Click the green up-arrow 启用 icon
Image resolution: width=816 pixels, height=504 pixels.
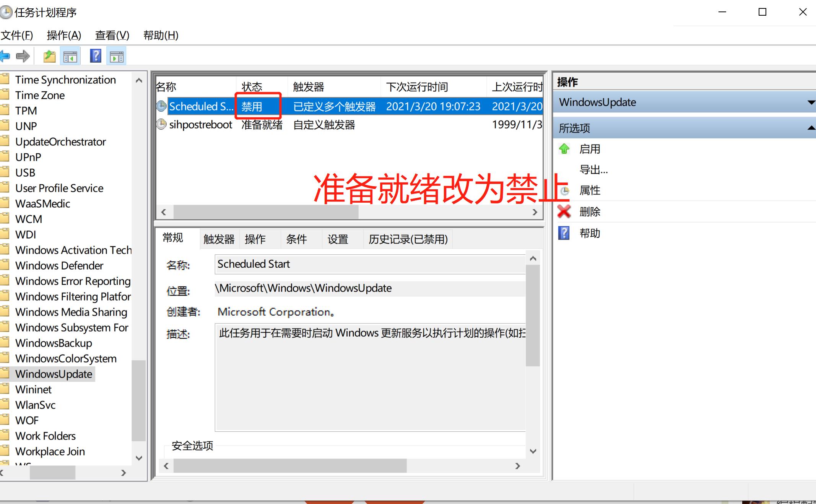(x=564, y=149)
